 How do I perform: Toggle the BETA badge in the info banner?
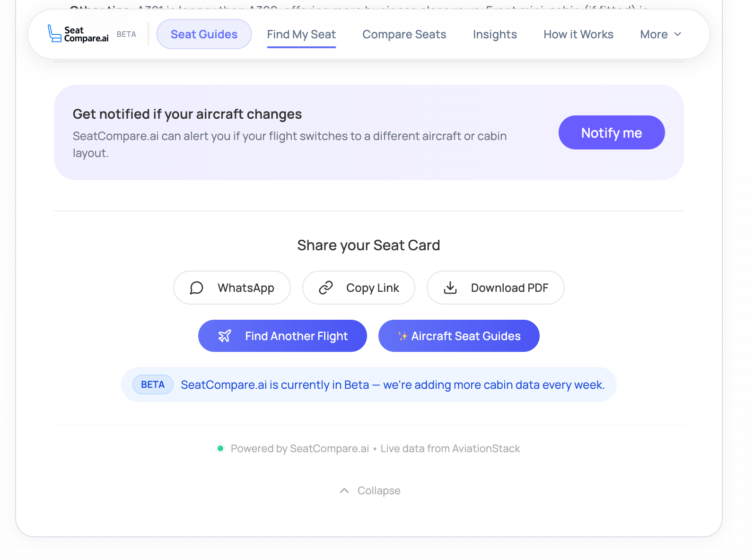tap(152, 385)
